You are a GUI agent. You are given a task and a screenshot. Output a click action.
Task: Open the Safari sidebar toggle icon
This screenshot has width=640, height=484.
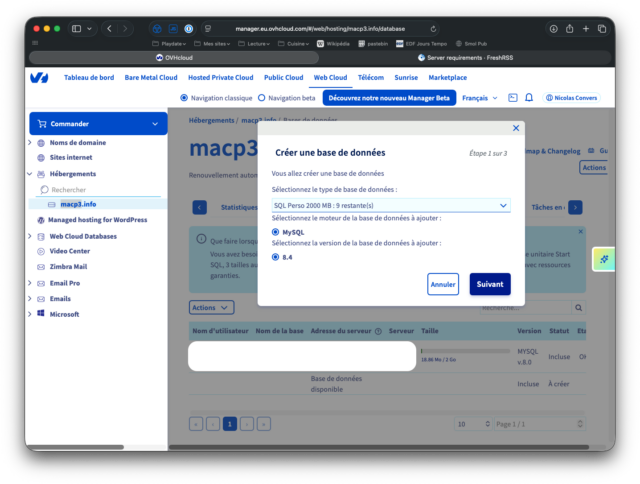76,29
